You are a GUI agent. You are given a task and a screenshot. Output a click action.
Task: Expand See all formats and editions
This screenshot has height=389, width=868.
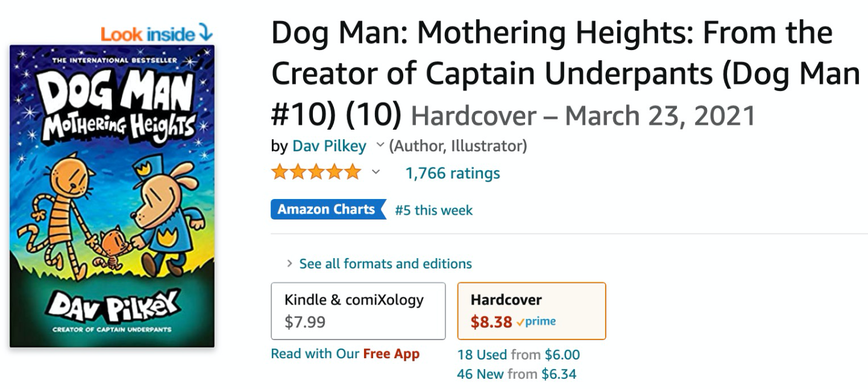click(x=385, y=264)
